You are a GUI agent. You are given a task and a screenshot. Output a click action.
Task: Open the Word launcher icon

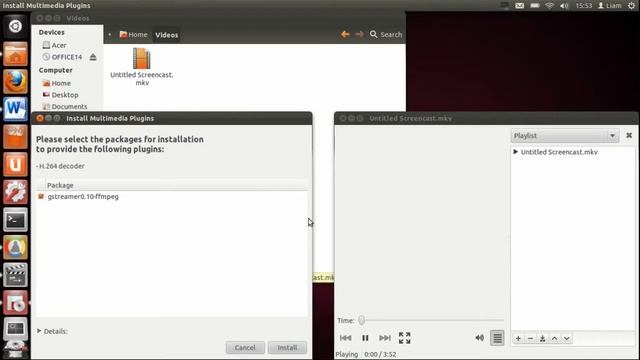(x=15, y=109)
